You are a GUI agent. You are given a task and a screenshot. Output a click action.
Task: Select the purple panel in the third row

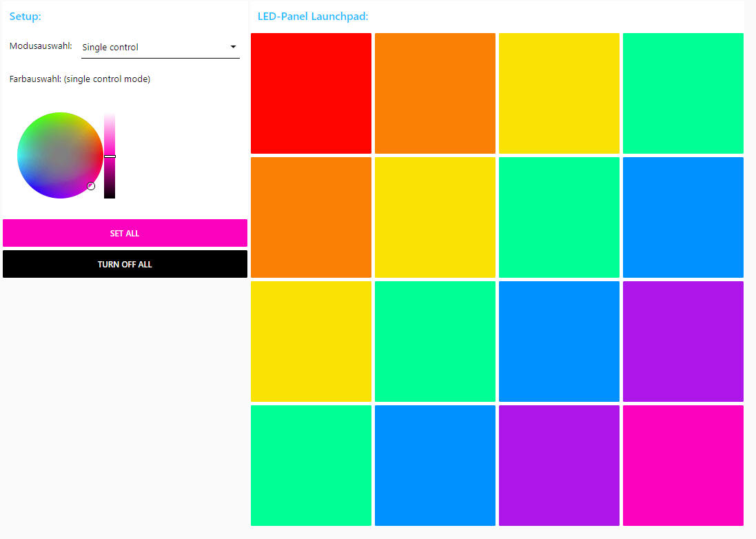pyautogui.click(x=683, y=341)
